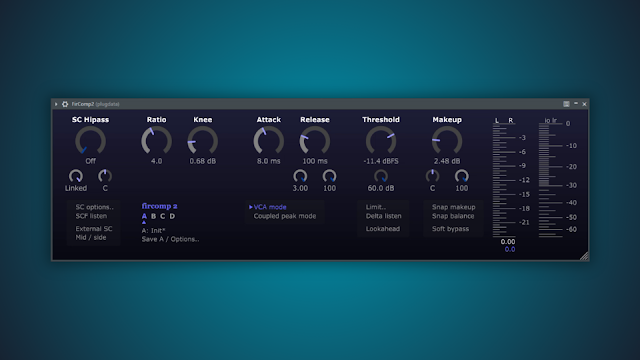The image size is (640, 360).
Task: Click the small 100 knob under Makeup
Action: (462, 176)
